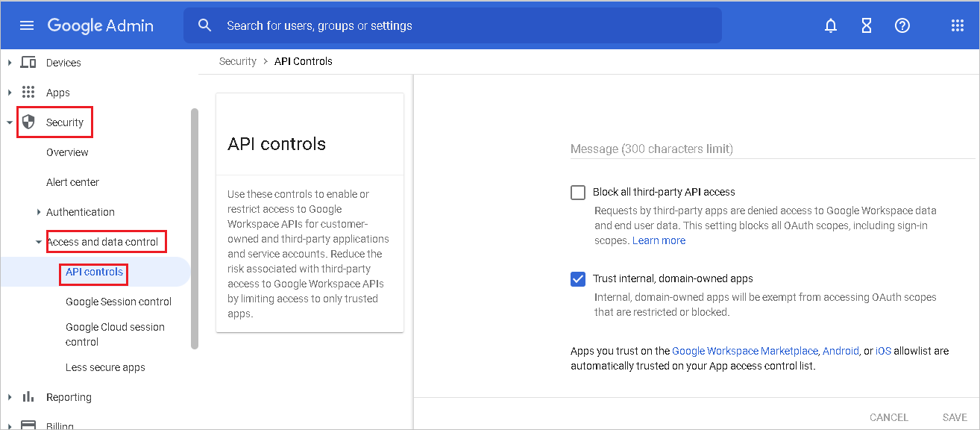The height and width of the screenshot is (430, 980).
Task: Click the Apps grid icon in sidebar
Action: point(28,93)
